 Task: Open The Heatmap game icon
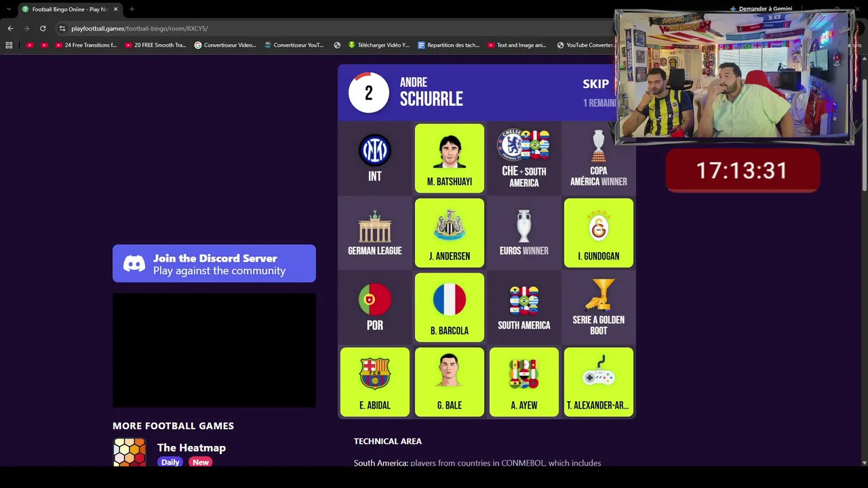click(x=129, y=453)
